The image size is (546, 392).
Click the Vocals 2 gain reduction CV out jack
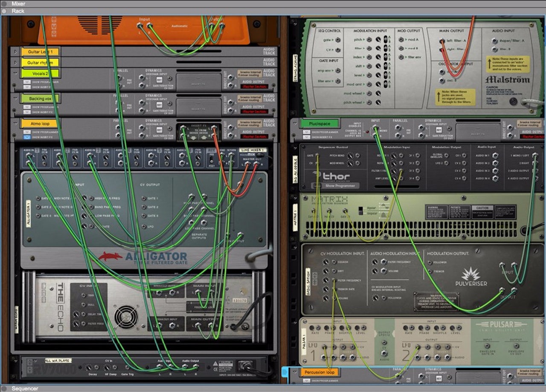pos(169,78)
